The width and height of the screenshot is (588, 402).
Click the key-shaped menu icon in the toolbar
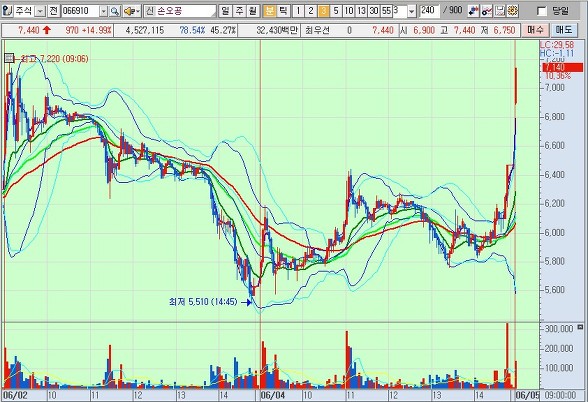point(7,11)
